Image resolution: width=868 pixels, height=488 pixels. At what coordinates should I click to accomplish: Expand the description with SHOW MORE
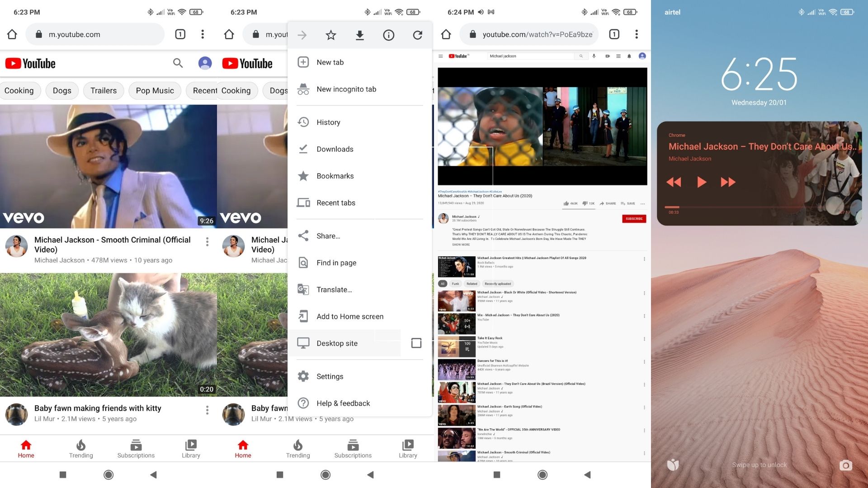click(461, 245)
